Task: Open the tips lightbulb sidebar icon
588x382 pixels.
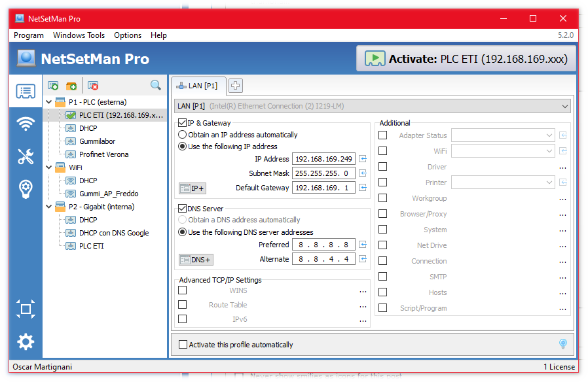Action: [x=26, y=189]
